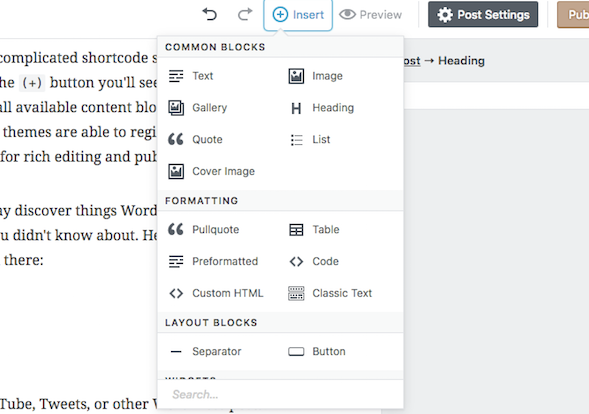This screenshot has width=589, height=414.
Task: Click the Heading H icon
Action: click(296, 108)
